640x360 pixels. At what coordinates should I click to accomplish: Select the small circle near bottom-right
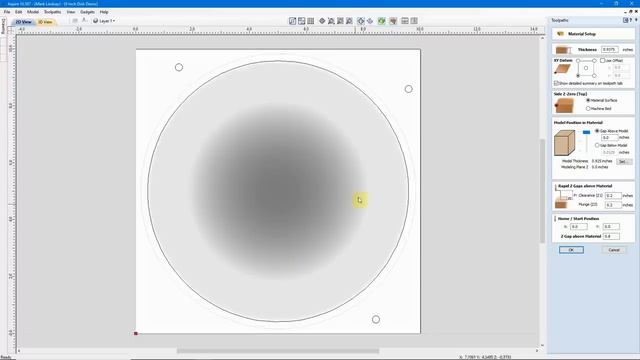tap(376, 319)
